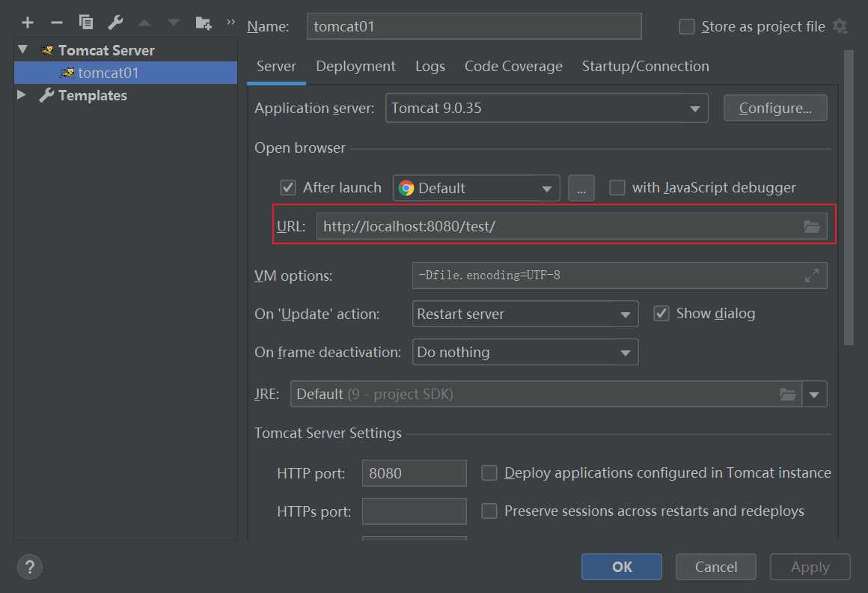
Task: Click the wrench Edit Templates icon
Action: 115,22
